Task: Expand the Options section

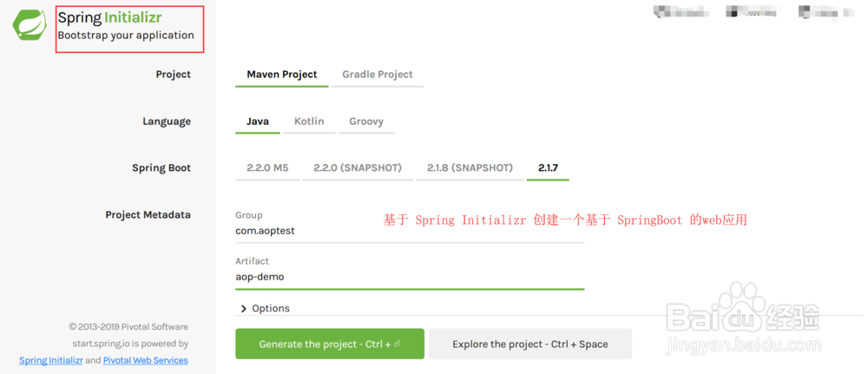Action: coord(266,309)
